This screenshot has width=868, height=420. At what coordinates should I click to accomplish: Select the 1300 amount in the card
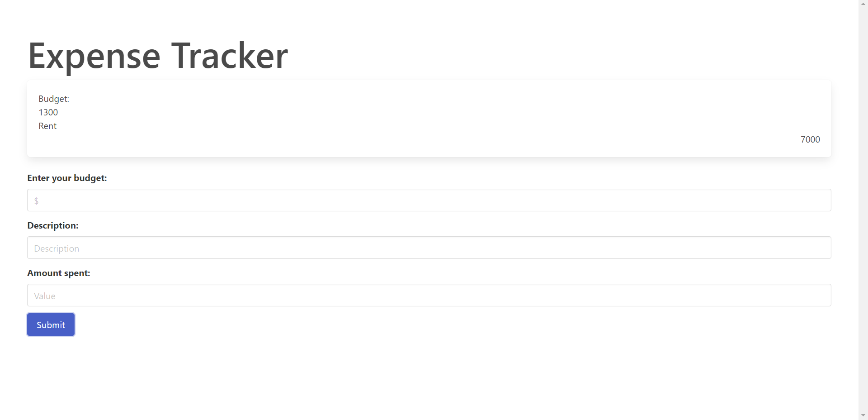[x=48, y=112]
